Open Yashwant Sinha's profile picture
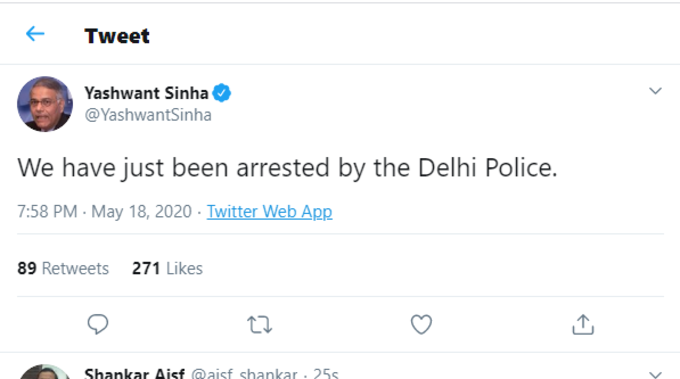 (x=45, y=104)
